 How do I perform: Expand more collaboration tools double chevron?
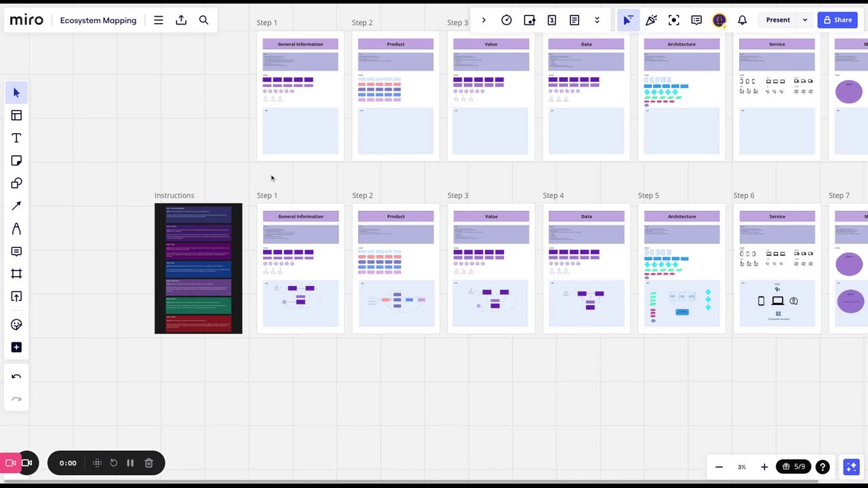pyautogui.click(x=597, y=20)
